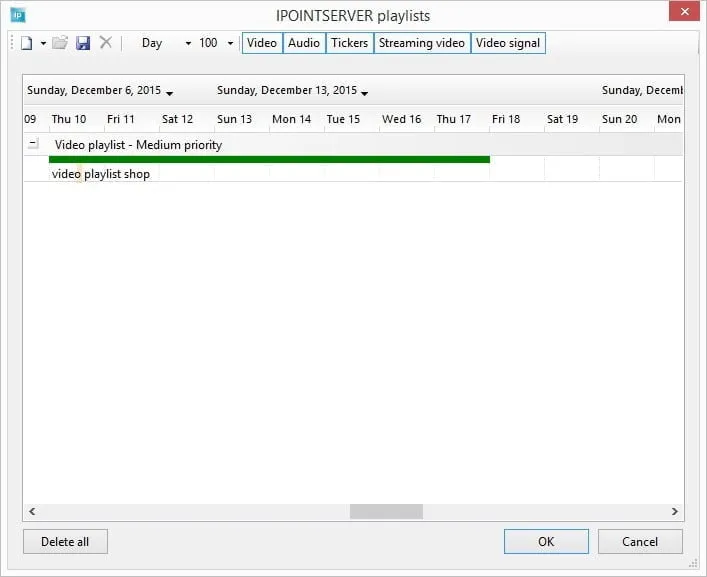The width and height of the screenshot is (707, 577).
Task: Click the New playlist document icon
Action: pos(27,43)
